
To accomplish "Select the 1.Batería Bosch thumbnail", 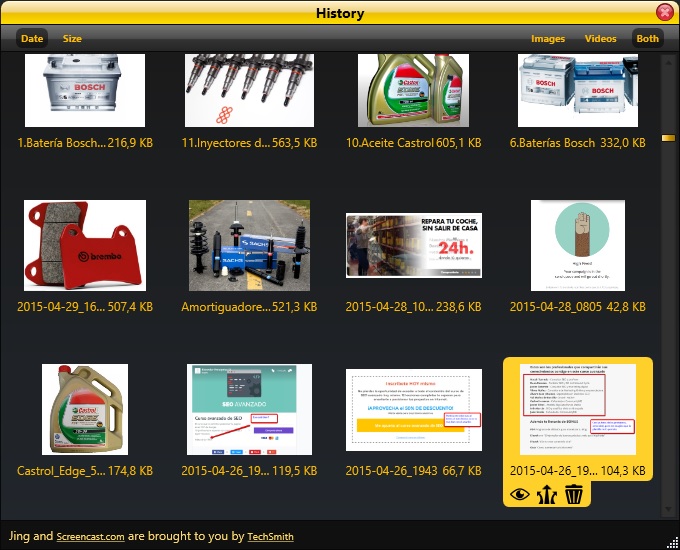I will (85, 90).
